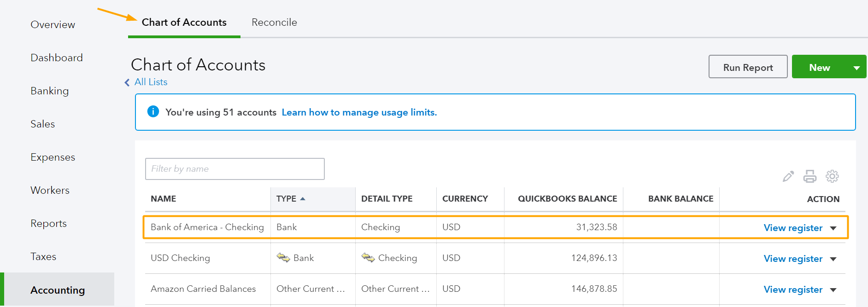Open Reports in the sidebar

click(49, 224)
